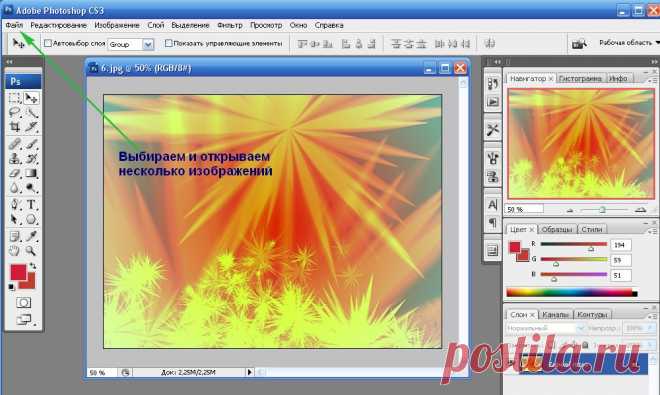Open the Файл menu

click(x=14, y=25)
